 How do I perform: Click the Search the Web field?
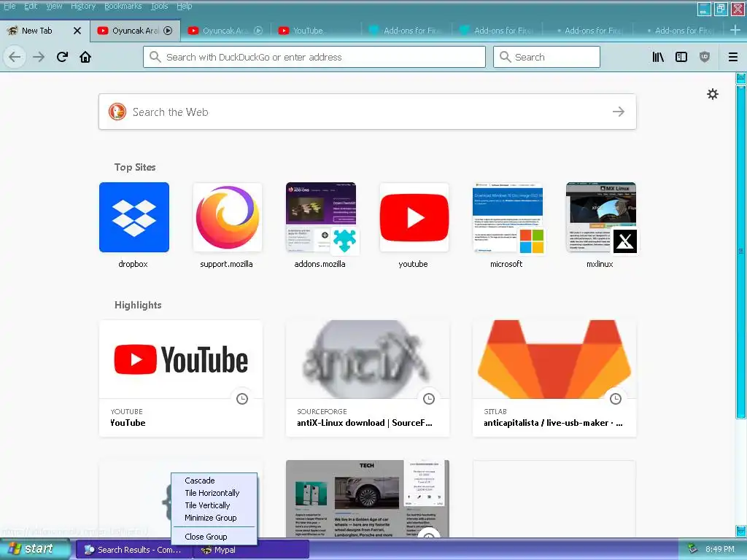pyautogui.click(x=368, y=112)
